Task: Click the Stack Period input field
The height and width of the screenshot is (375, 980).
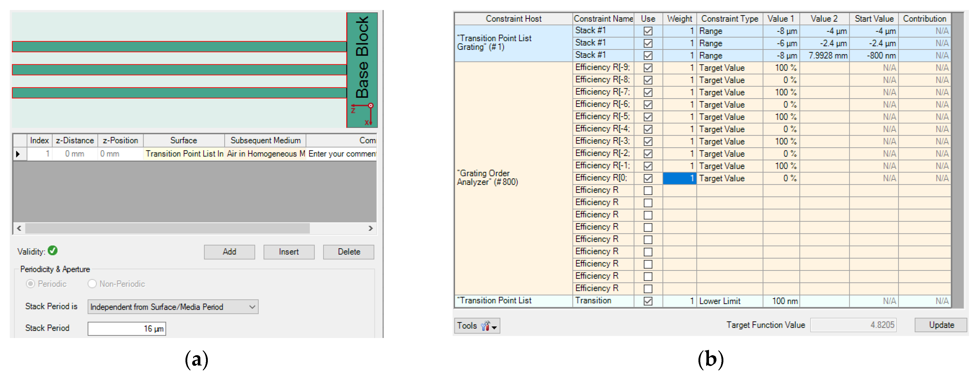Action: [x=127, y=328]
